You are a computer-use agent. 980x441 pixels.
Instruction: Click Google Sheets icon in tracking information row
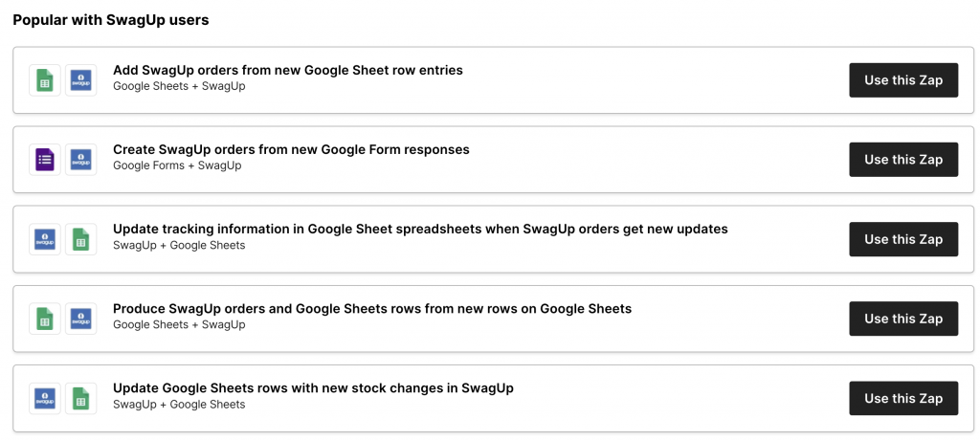[x=81, y=239]
